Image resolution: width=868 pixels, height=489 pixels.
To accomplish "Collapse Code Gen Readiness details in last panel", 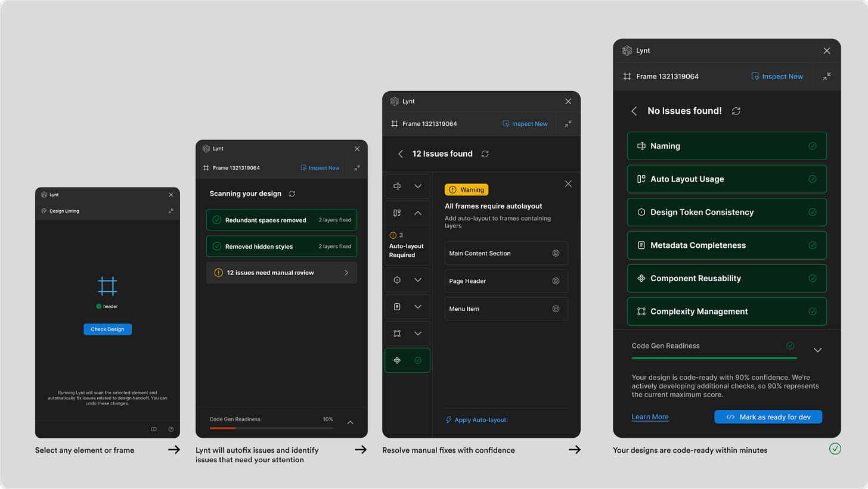I will [x=818, y=350].
